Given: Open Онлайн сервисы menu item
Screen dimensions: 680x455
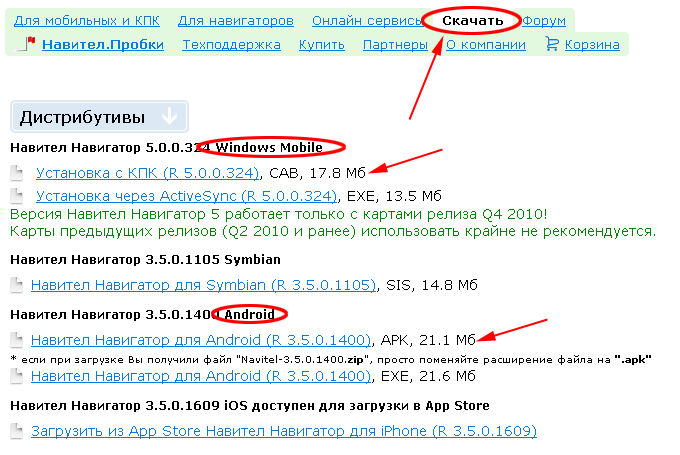Looking at the screenshot, I should coord(366,21).
